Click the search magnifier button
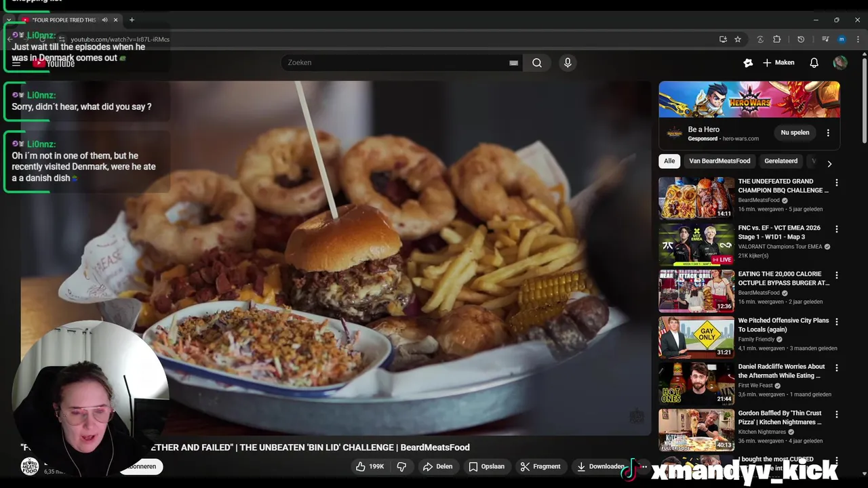 point(537,62)
